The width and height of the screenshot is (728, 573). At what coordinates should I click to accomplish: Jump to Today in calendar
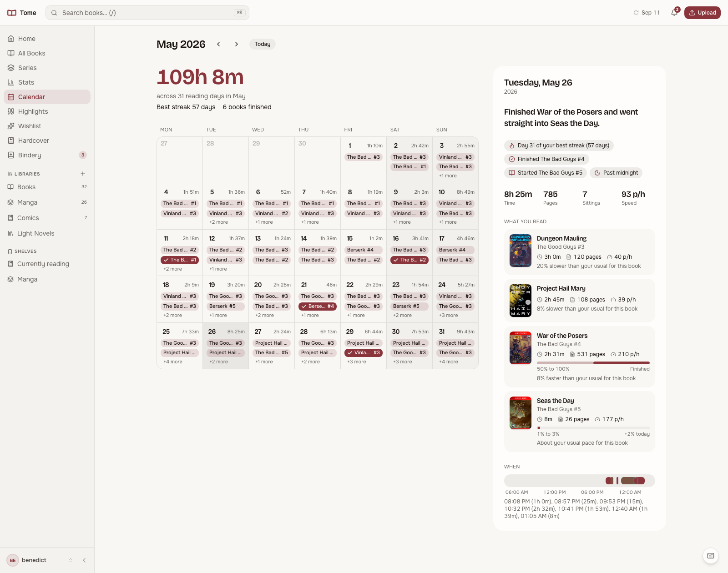point(263,44)
